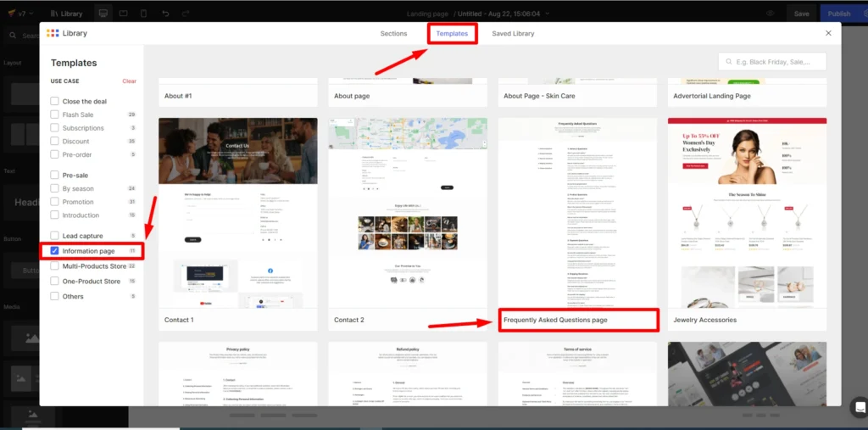This screenshot has width=868, height=430.
Task: Click Clear to reset use case filters
Action: [130, 81]
